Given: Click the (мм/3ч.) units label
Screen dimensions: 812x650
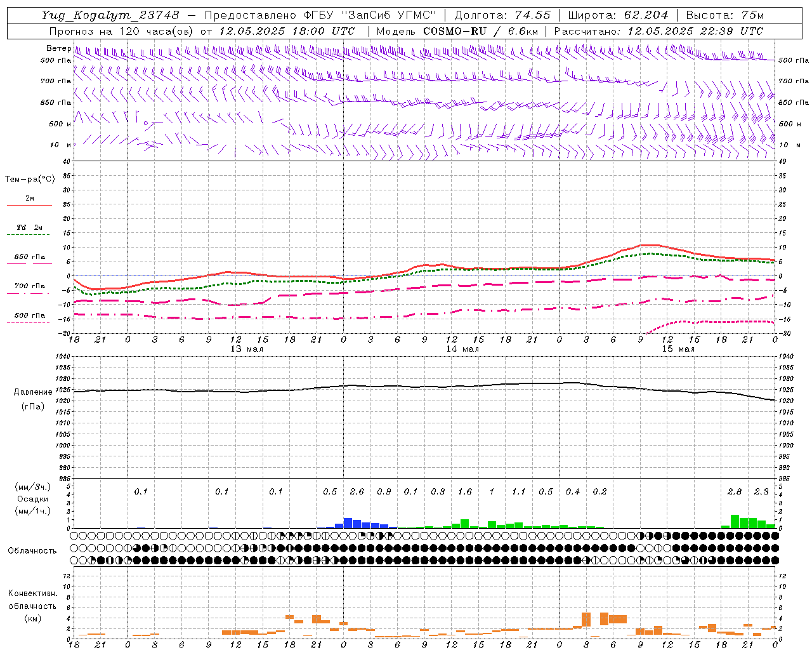Looking at the screenshot, I should 33,487.
